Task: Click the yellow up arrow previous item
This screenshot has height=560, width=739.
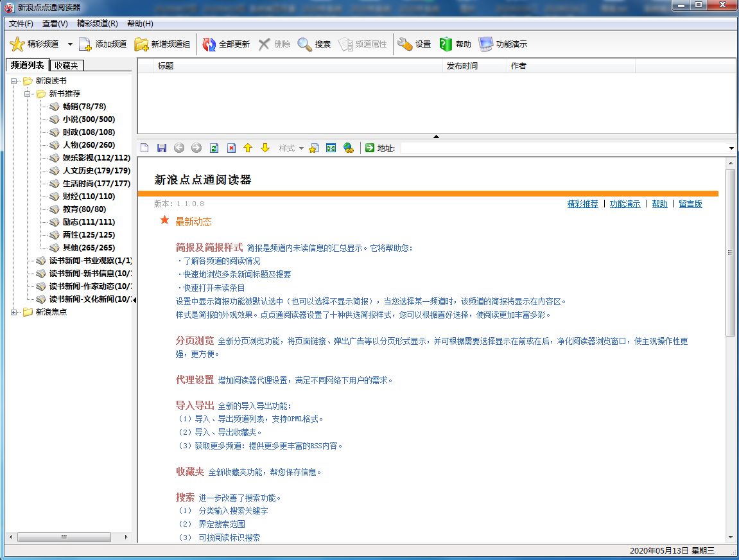Action: [248, 148]
